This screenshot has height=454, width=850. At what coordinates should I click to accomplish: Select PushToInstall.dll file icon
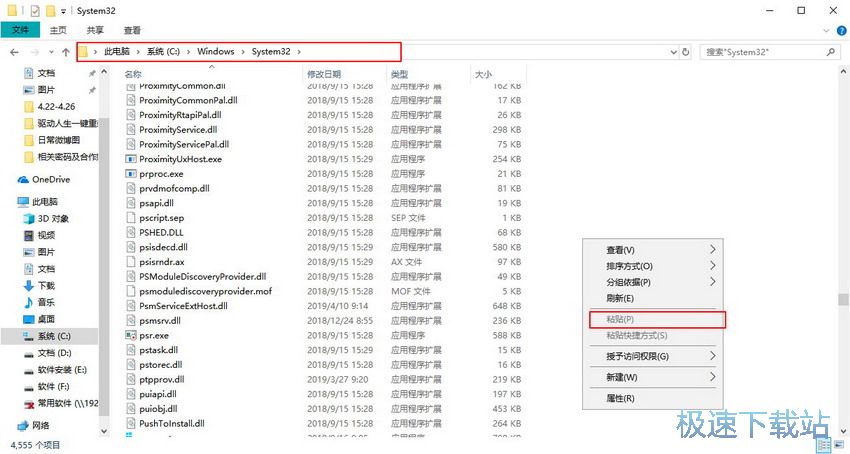click(x=130, y=423)
